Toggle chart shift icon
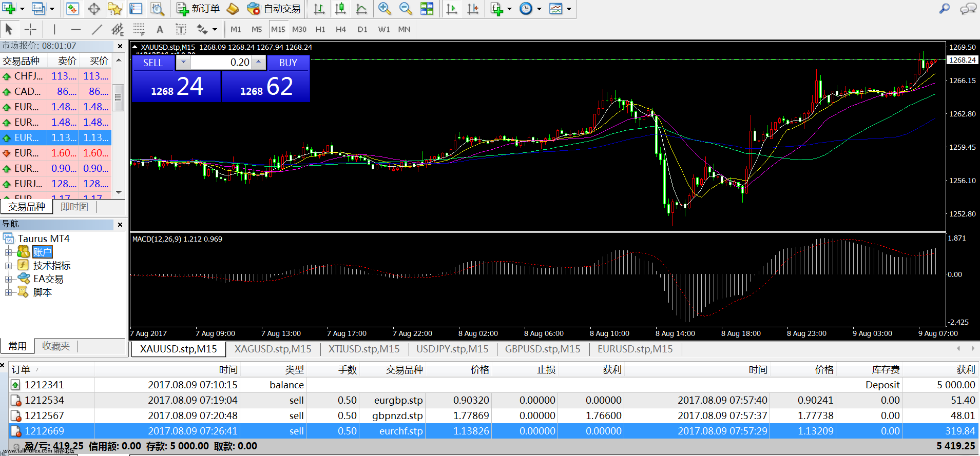The height and width of the screenshot is (456, 980). [x=473, y=8]
